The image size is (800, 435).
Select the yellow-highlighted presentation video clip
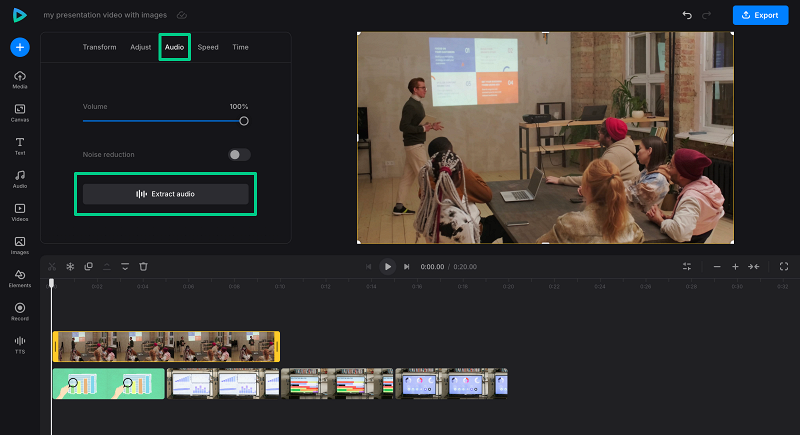[166, 346]
